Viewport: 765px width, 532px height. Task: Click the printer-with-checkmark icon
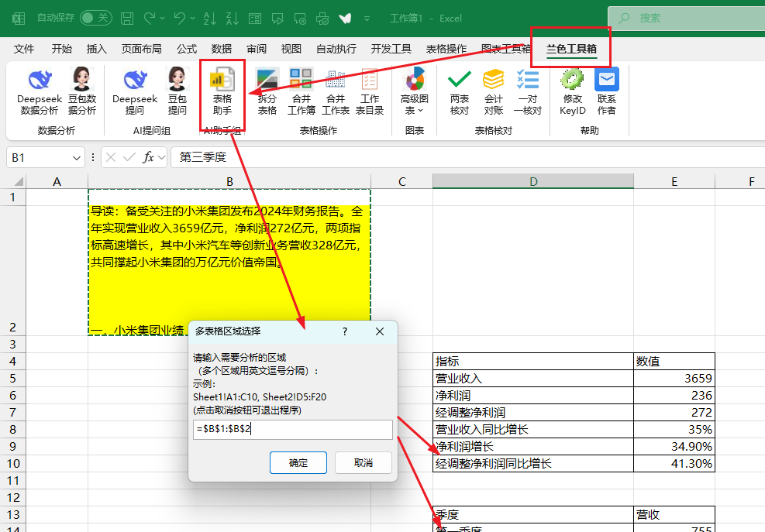(322, 19)
